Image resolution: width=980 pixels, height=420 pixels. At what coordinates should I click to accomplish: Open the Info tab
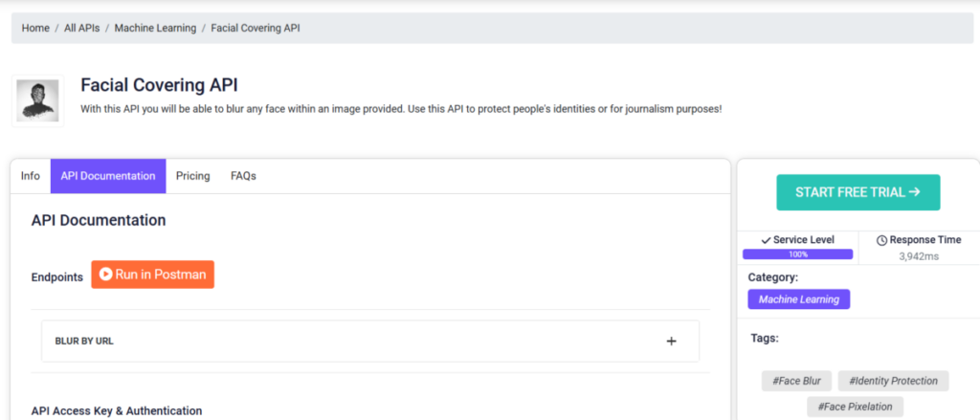point(31,176)
